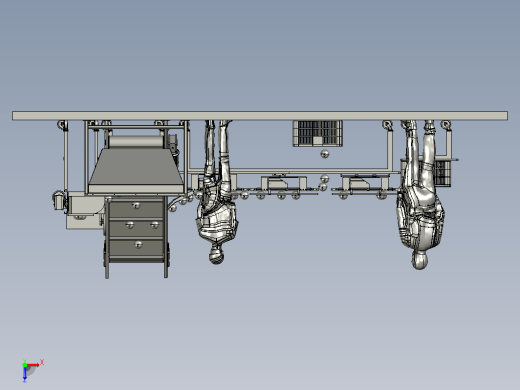This screenshot has height=390, width=520.
Task: Click the head of the left human figure
Action: (216, 257)
